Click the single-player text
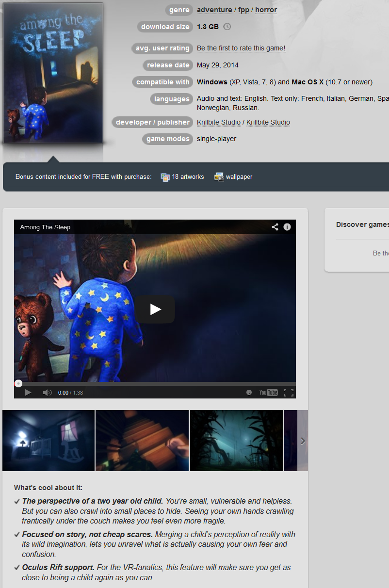The height and width of the screenshot is (588, 389). 217,139
